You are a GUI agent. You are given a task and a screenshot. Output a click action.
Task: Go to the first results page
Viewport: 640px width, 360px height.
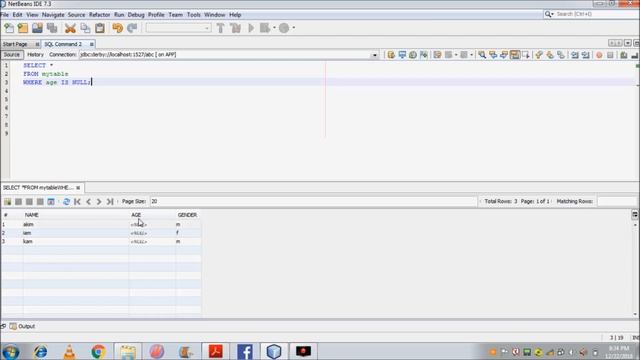tap(77, 202)
